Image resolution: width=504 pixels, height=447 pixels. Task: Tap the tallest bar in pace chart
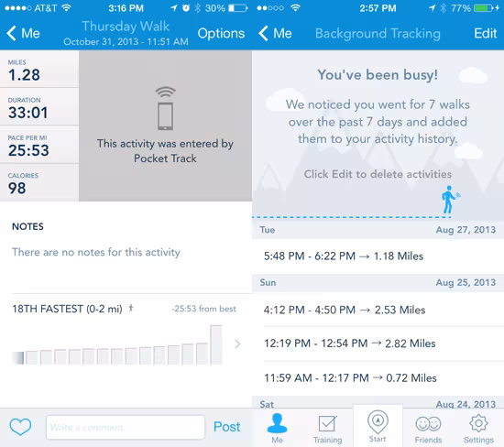[x=216, y=344]
